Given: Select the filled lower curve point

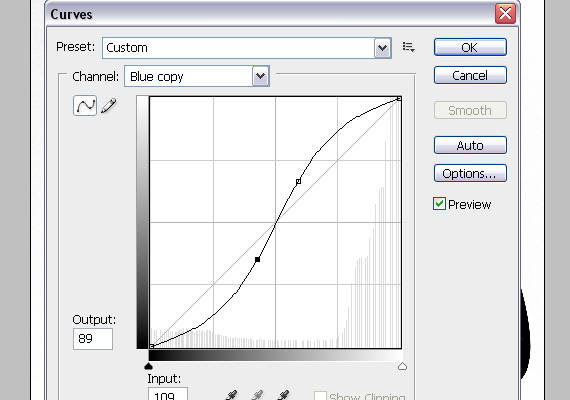Looking at the screenshot, I should click(257, 259).
